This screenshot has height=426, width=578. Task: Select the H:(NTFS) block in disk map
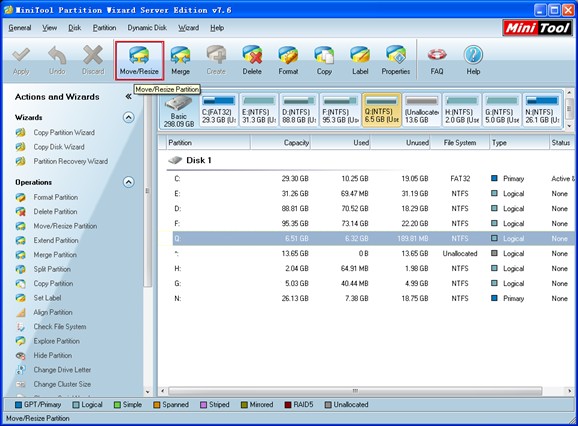click(x=462, y=110)
